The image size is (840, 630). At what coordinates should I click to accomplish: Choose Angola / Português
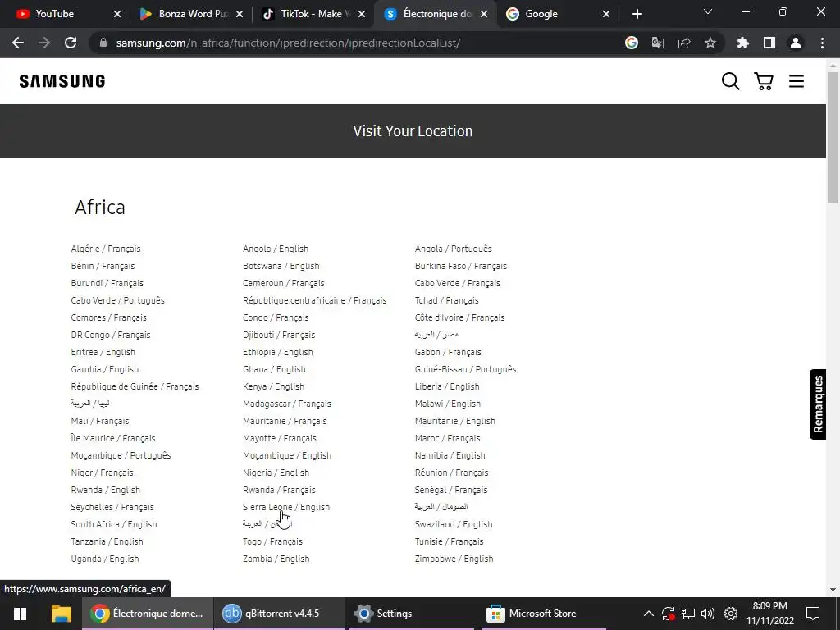tap(453, 249)
